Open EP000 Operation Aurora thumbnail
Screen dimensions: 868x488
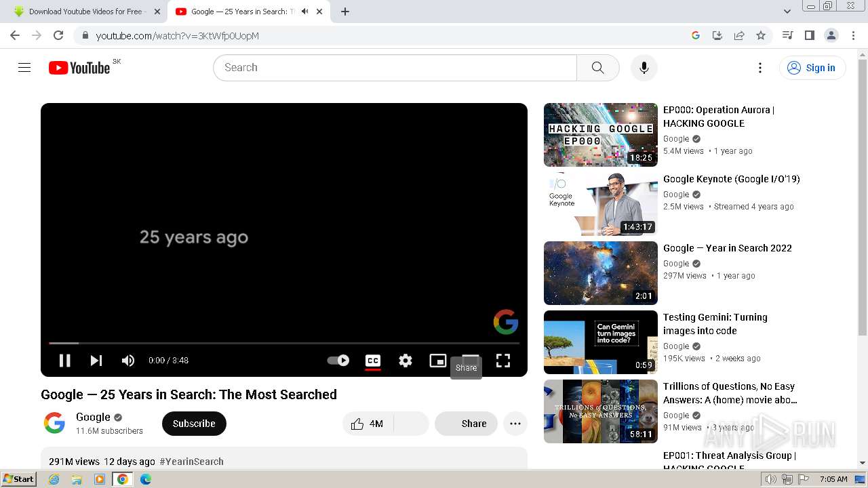pos(601,135)
